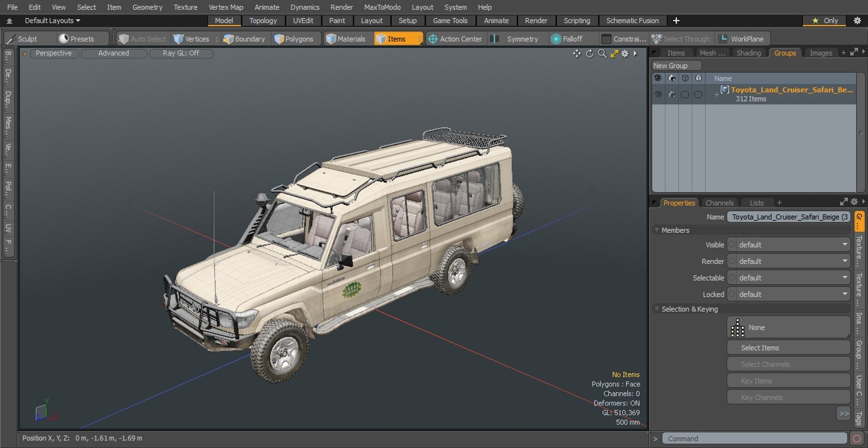Switch to Materials selection mode
868x448 pixels.
click(x=346, y=39)
